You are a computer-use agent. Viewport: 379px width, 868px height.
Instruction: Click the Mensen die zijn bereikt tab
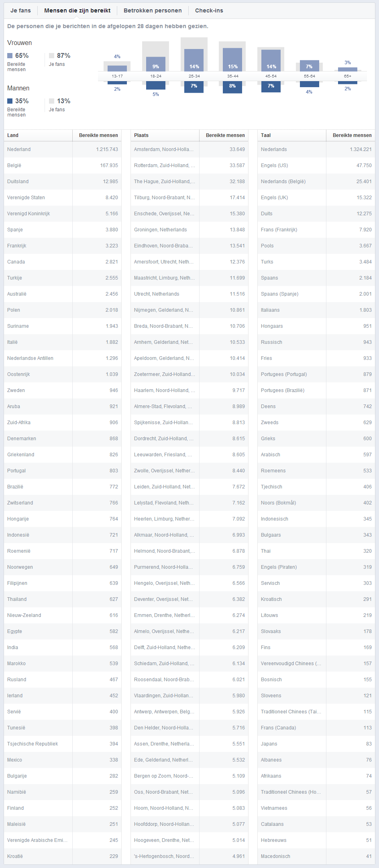(x=77, y=10)
